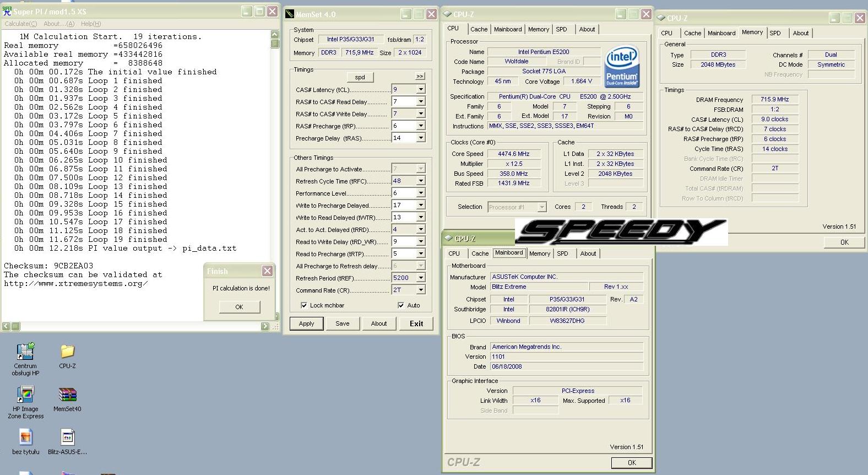
Task: Click the MemSet 4.0 title bar icon
Action: tap(290, 14)
